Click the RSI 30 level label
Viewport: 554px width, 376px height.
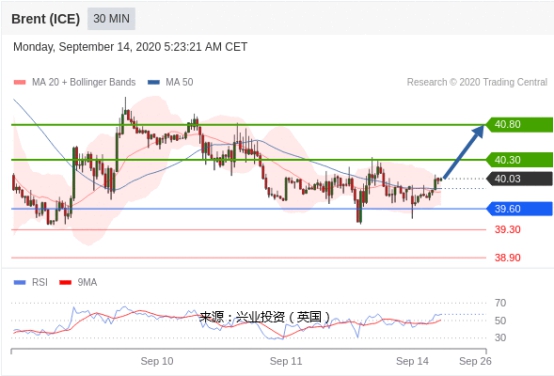500,337
